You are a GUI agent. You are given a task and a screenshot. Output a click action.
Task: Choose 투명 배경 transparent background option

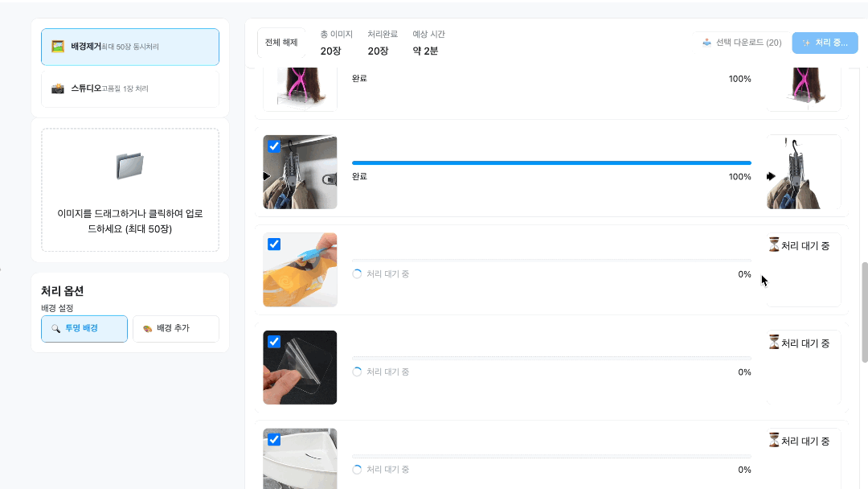(x=84, y=328)
